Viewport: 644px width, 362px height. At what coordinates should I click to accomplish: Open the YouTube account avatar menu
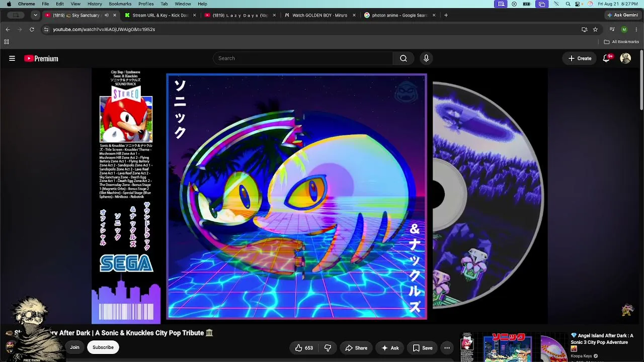[625, 58]
